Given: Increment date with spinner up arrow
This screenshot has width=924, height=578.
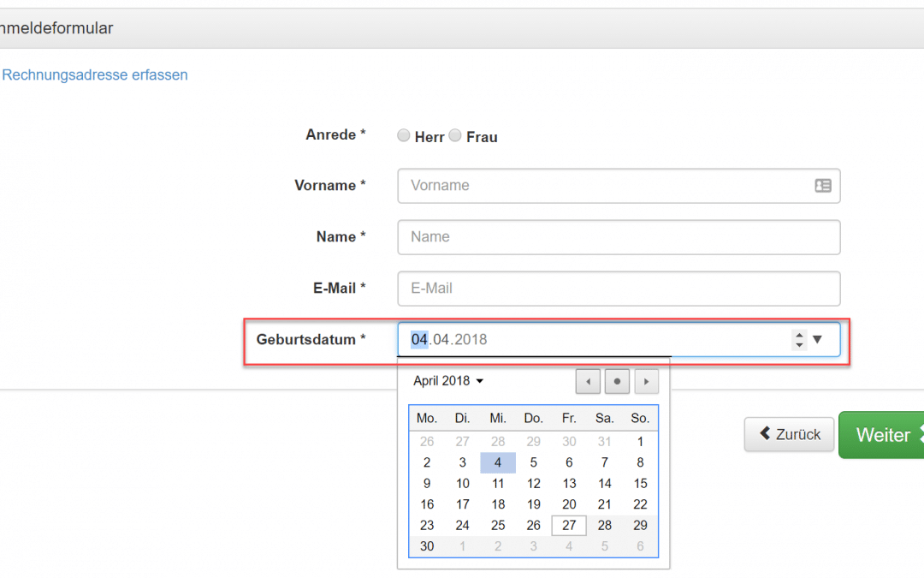Looking at the screenshot, I should (x=799, y=335).
